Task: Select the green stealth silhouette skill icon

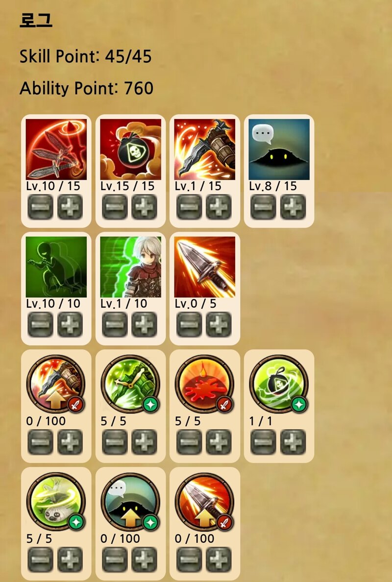Action: (56, 267)
